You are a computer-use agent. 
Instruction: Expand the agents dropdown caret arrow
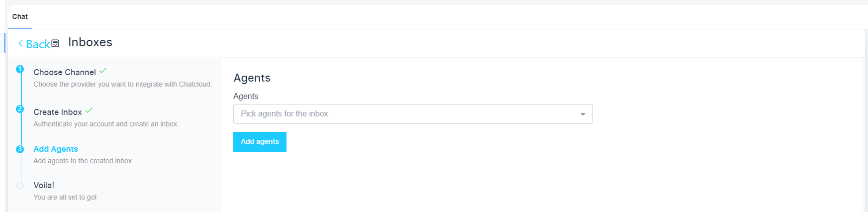tap(582, 114)
